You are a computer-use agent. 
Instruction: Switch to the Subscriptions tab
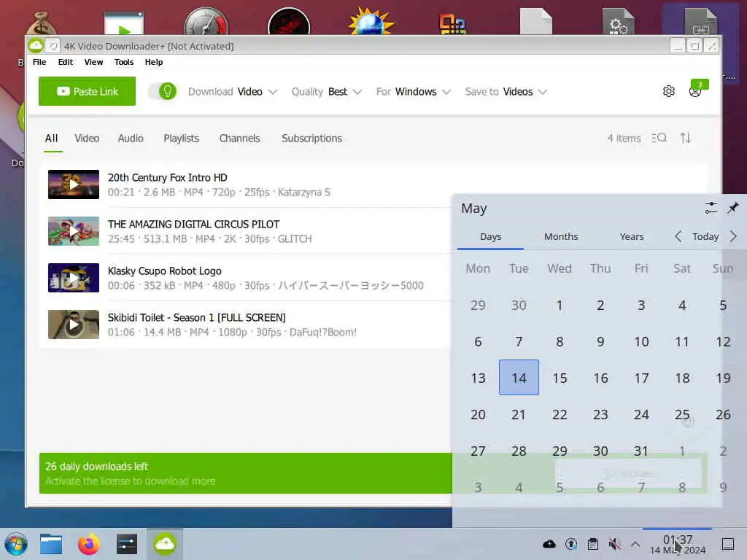point(311,138)
